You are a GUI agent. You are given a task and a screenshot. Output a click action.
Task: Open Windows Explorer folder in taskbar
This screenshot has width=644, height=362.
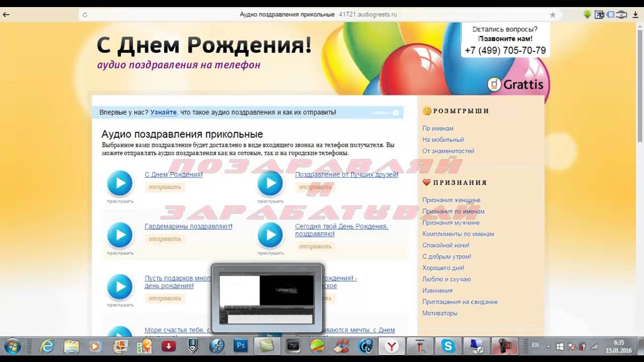coord(71,346)
